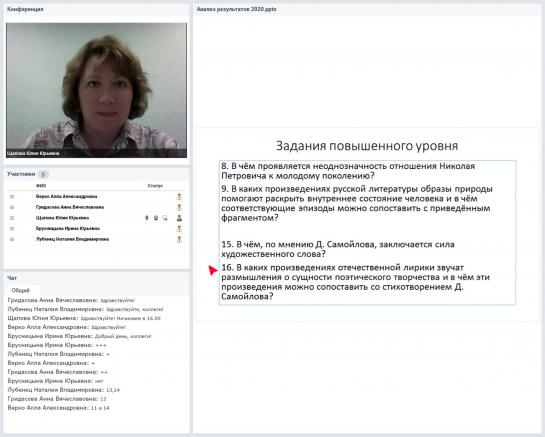Click status icon for Брусницына Ирина Юрьевна

tap(179, 229)
